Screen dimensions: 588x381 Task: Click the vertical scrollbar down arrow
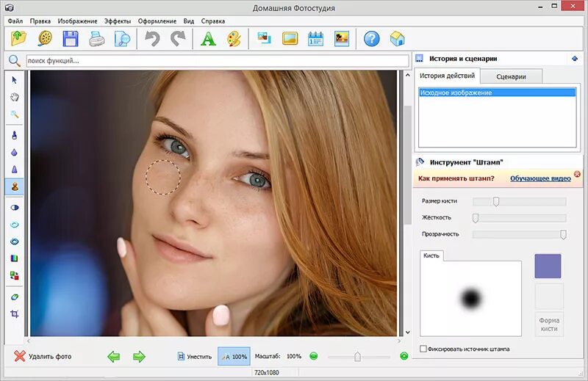point(408,333)
